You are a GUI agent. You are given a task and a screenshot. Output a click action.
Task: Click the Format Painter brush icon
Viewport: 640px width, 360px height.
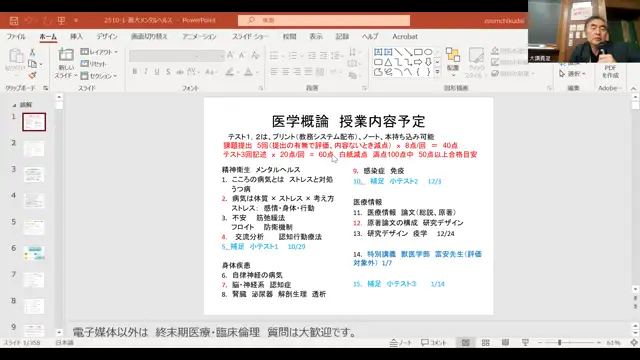(32, 76)
